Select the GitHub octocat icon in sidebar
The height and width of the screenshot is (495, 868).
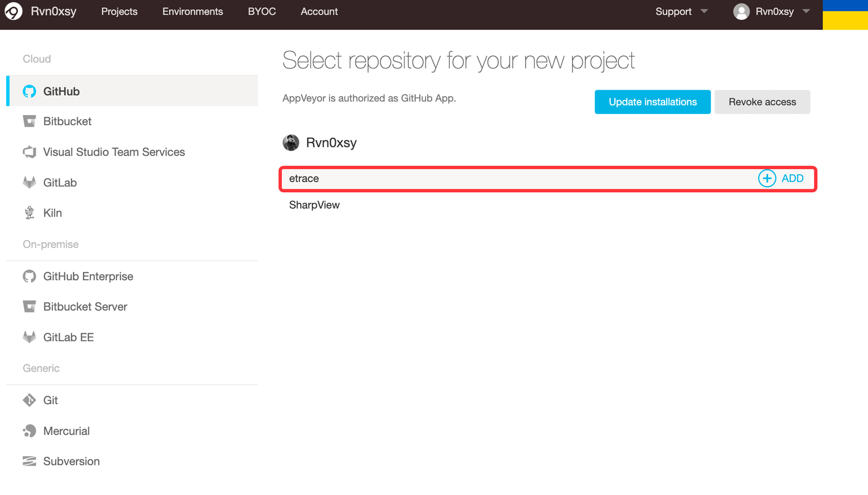click(x=29, y=91)
